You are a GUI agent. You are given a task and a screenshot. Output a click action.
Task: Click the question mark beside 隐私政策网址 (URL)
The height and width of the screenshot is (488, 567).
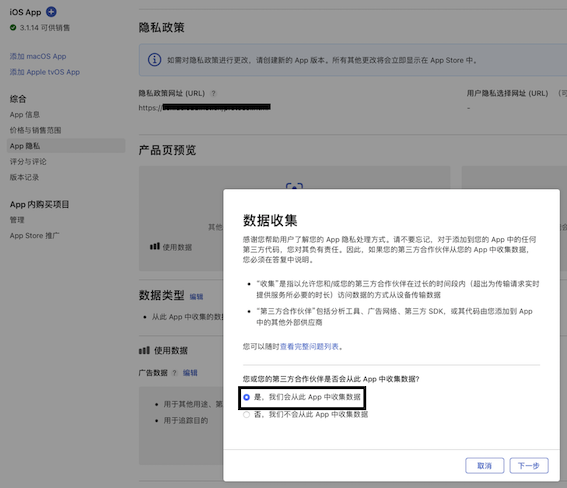click(x=213, y=93)
